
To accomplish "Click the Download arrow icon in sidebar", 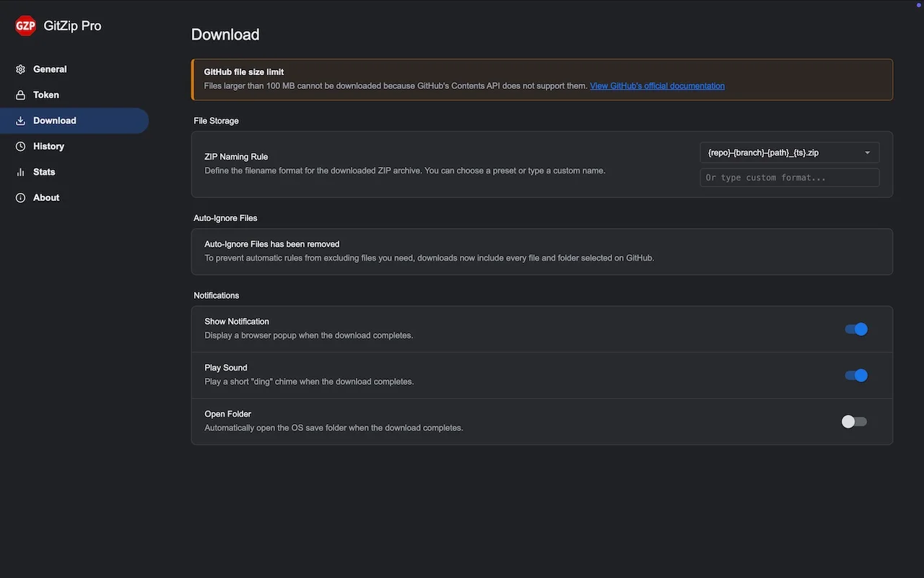I will coord(20,121).
